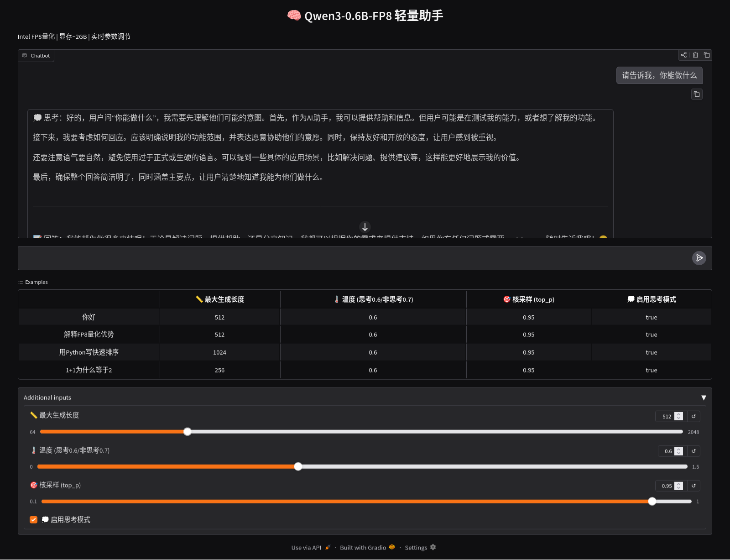Toggle the 启用思考模式 checkbox
The image size is (730, 560).
click(34, 520)
